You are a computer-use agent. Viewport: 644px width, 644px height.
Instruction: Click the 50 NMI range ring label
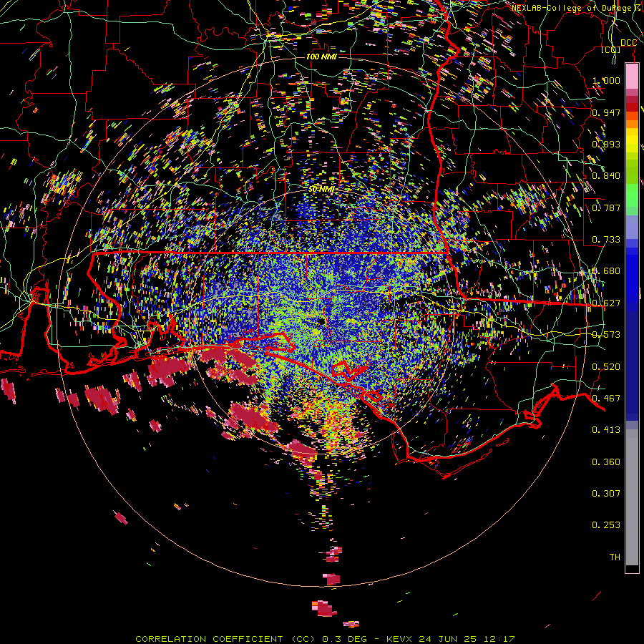point(321,189)
